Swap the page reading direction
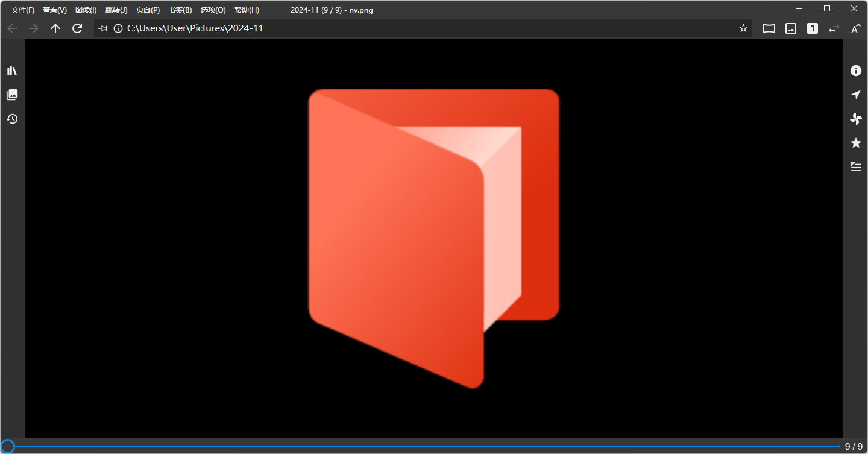The width and height of the screenshot is (868, 454). pos(834,28)
